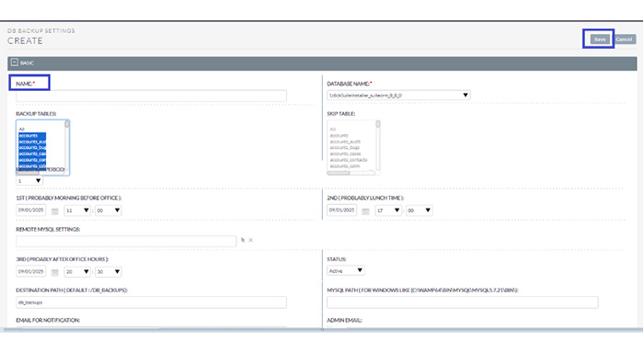Click the Destination Path input field

(151, 302)
